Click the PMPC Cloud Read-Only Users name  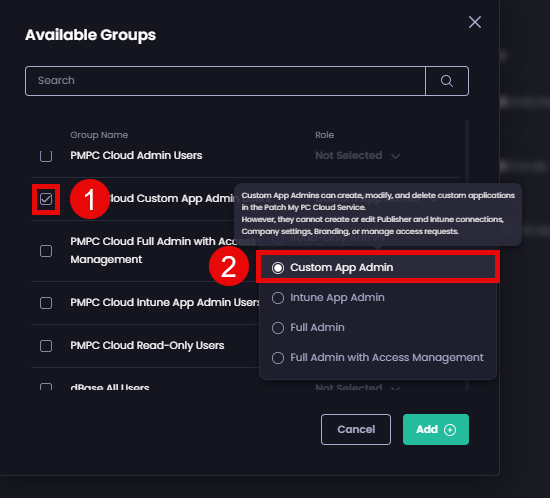pyautogui.click(x=147, y=346)
